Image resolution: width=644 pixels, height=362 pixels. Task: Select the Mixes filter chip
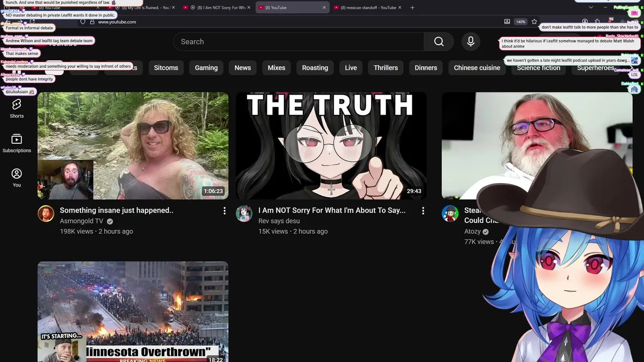coord(276,68)
